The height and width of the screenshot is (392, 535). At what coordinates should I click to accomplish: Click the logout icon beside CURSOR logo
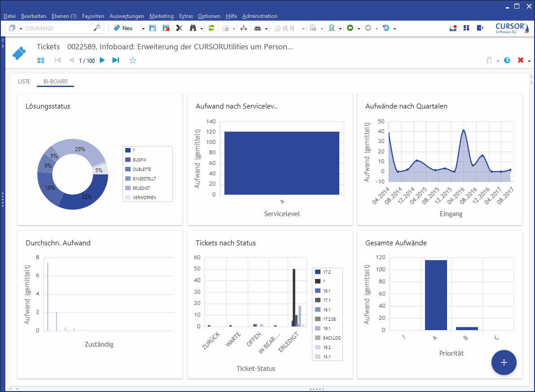click(480, 28)
